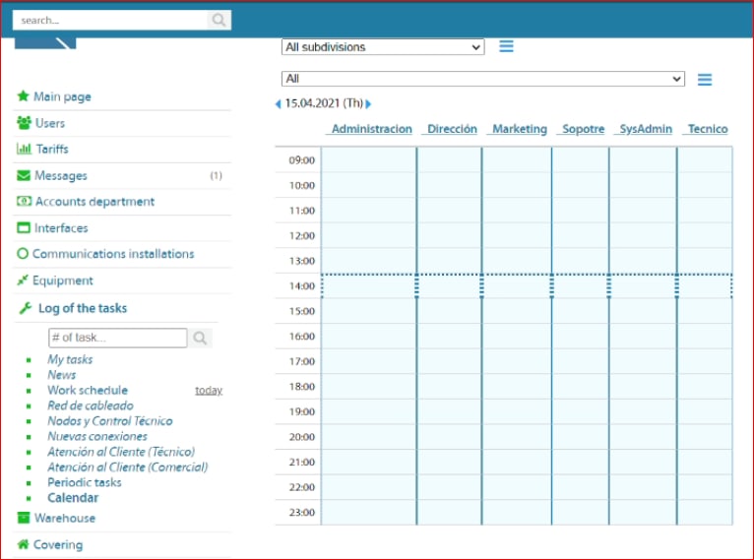Screen dimensions: 754x560
Task: Open Accounts department section
Action: point(94,202)
